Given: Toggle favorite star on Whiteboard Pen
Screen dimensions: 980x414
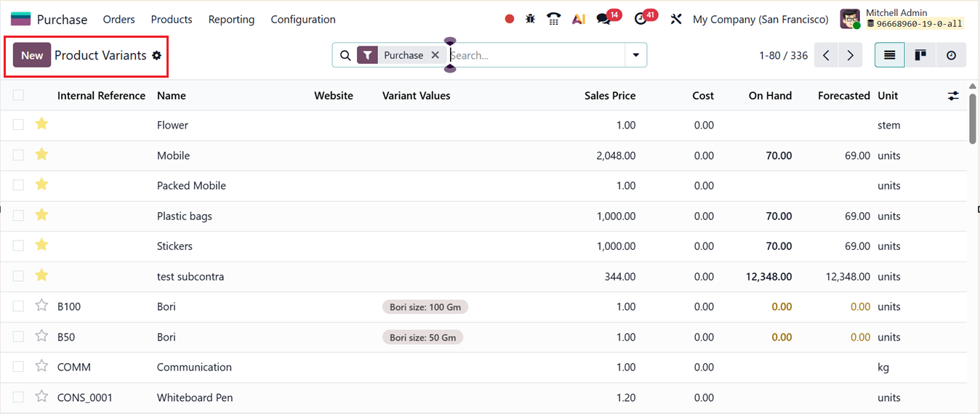Looking at the screenshot, I should click(x=41, y=397).
